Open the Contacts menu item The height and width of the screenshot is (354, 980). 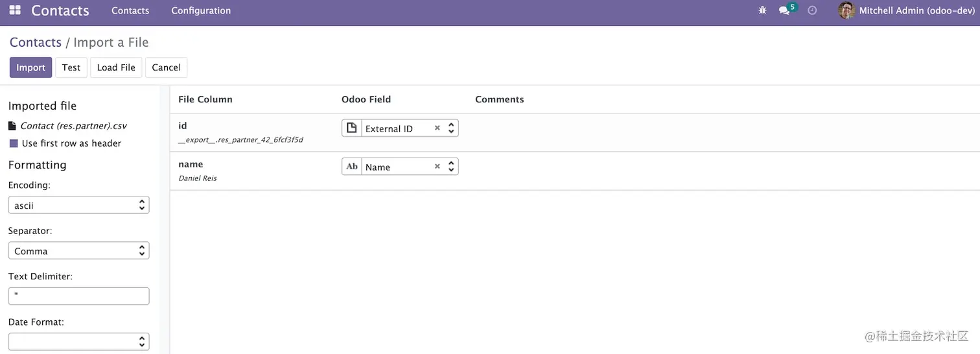pyautogui.click(x=130, y=10)
